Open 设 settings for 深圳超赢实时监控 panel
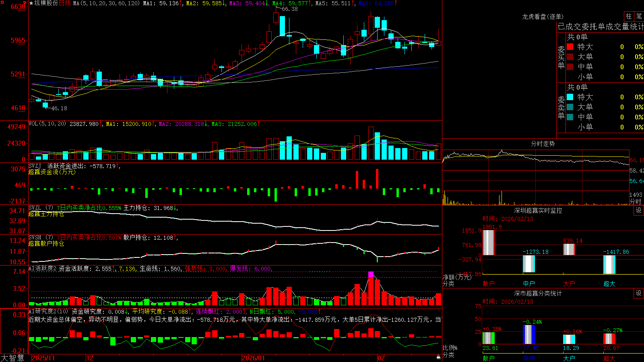This screenshot has height=362, width=644. point(639,210)
